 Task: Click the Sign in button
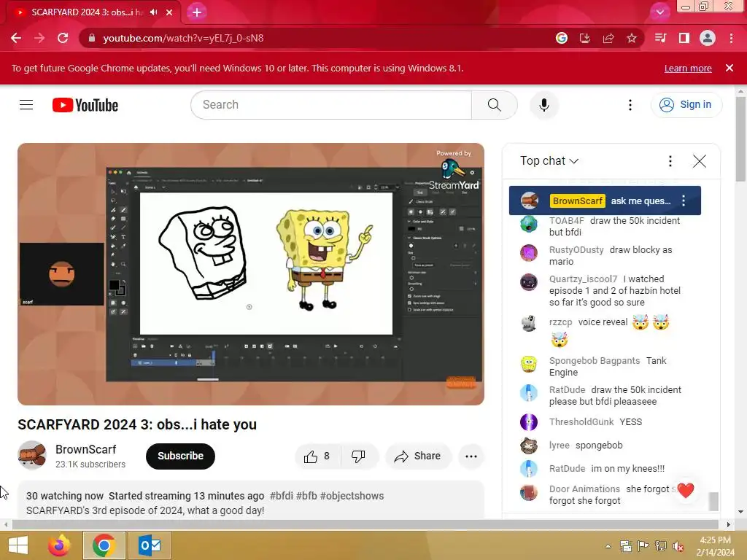pos(686,105)
